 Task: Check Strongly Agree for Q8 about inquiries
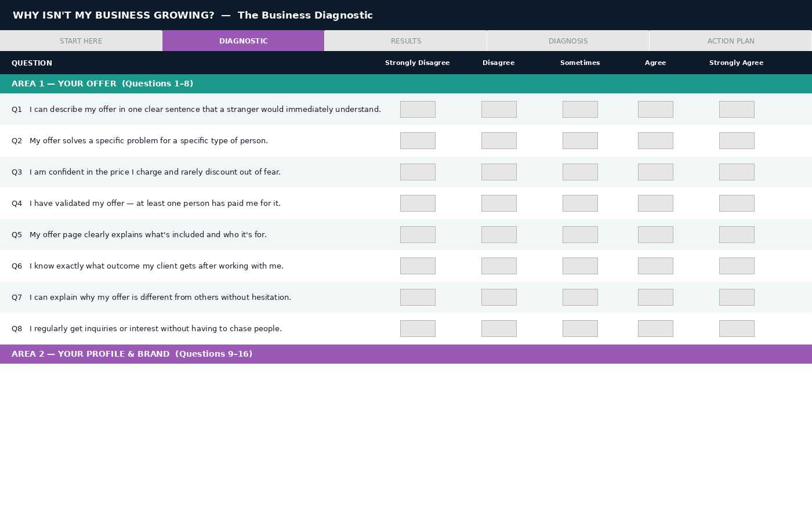point(737,328)
